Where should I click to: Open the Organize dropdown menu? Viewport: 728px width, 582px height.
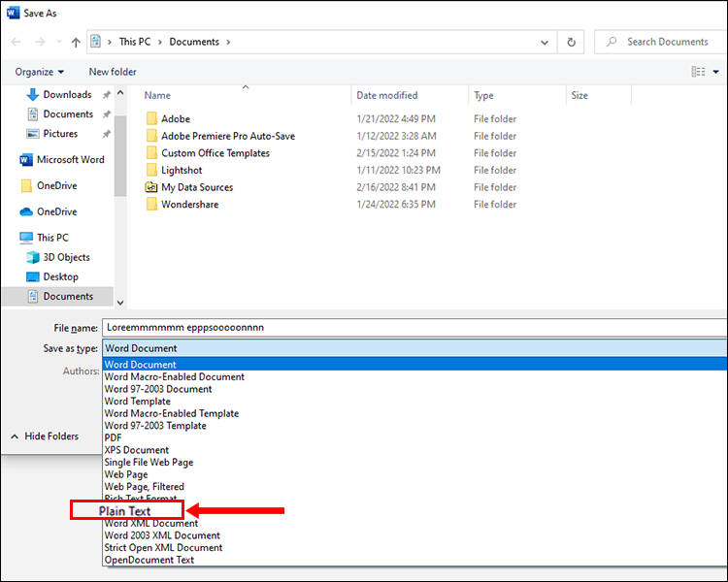pyautogui.click(x=40, y=72)
